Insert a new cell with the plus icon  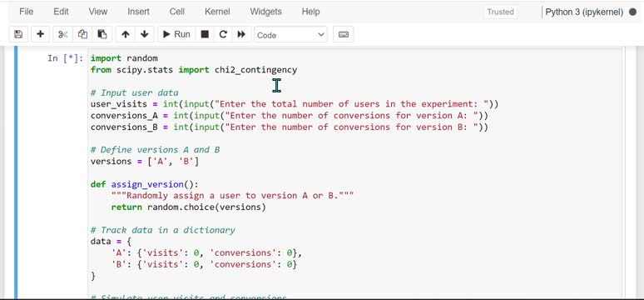(40, 34)
